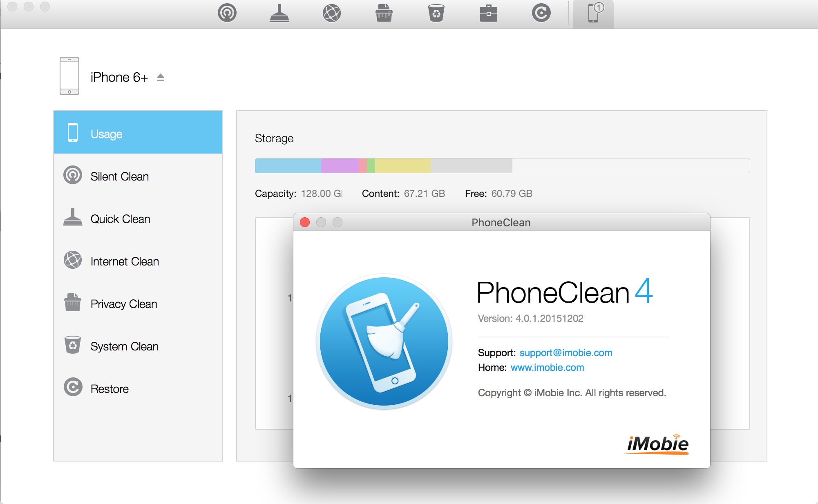Click the iPhone 6+ device name
The height and width of the screenshot is (504, 818).
119,77
